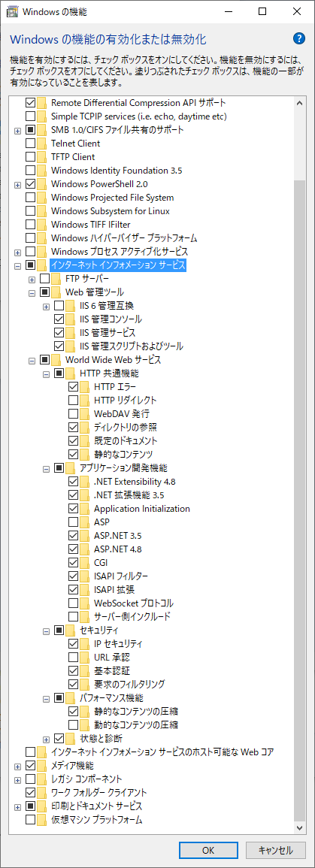Click the folder icon beside Telnet Client

(x=42, y=144)
